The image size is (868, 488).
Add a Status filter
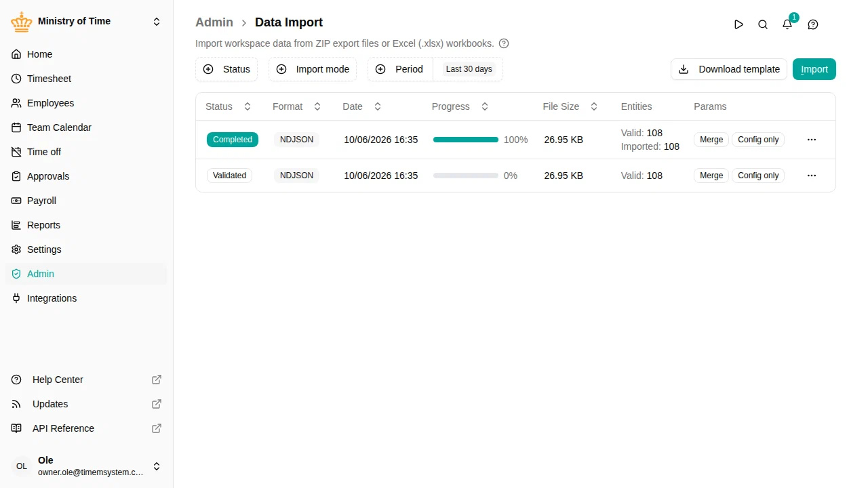(x=226, y=69)
